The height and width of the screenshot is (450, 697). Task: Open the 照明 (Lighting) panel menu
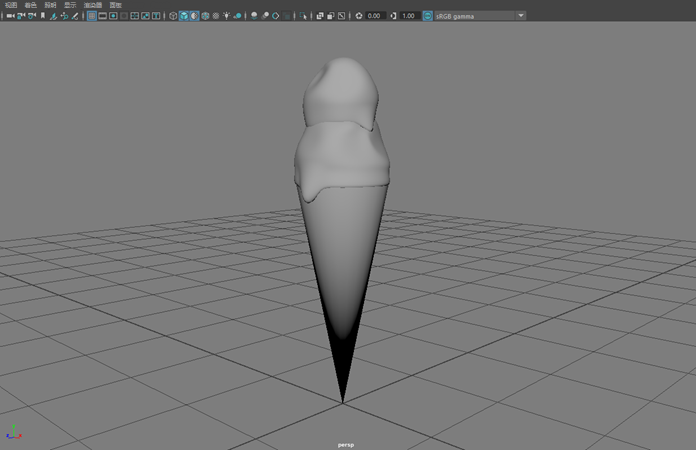(x=50, y=5)
